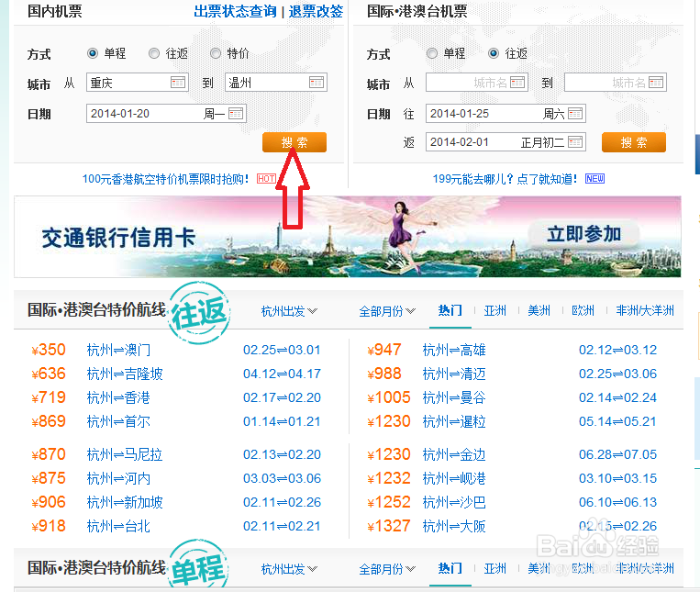Open 杭州⇌沙巴 ¥1252 route
This screenshot has height=592, width=700.
pos(454,502)
